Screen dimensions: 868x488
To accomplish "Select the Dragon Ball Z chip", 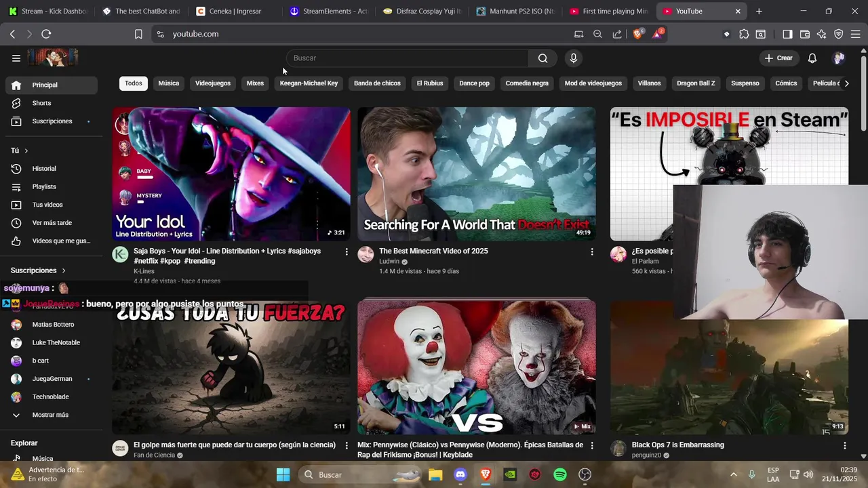I will (696, 83).
